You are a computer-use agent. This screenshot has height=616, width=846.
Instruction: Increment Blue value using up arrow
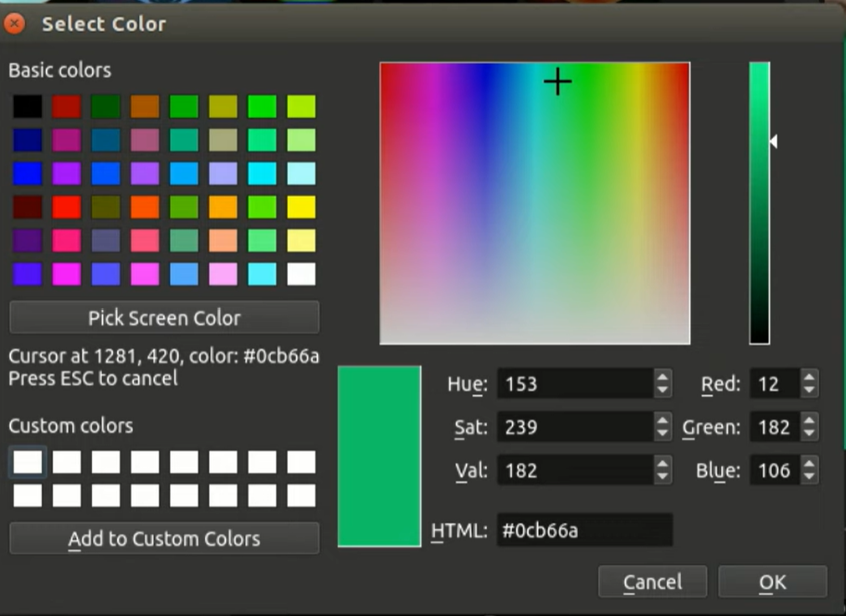coord(809,465)
